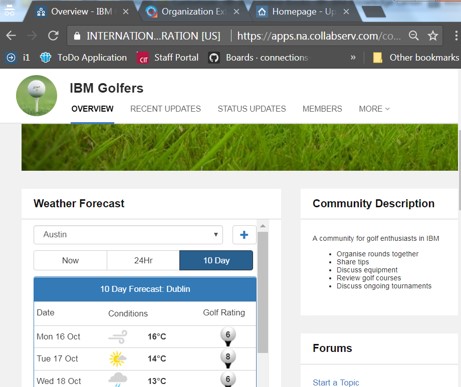Close the Homepage browser tab
This screenshot has height=387, width=461.
[346, 12]
